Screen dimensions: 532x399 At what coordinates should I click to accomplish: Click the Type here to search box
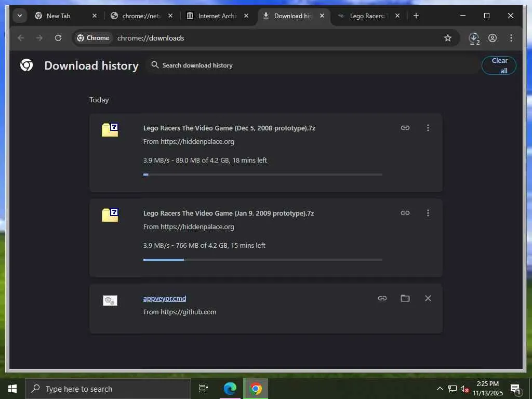[x=108, y=389]
